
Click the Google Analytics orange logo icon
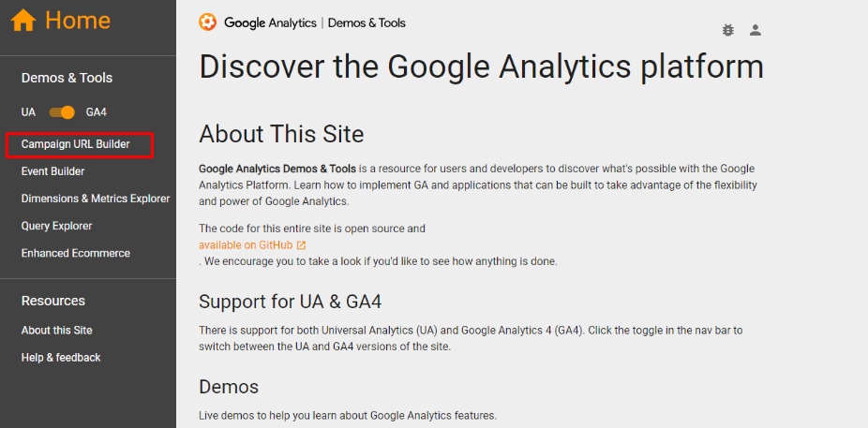[207, 22]
